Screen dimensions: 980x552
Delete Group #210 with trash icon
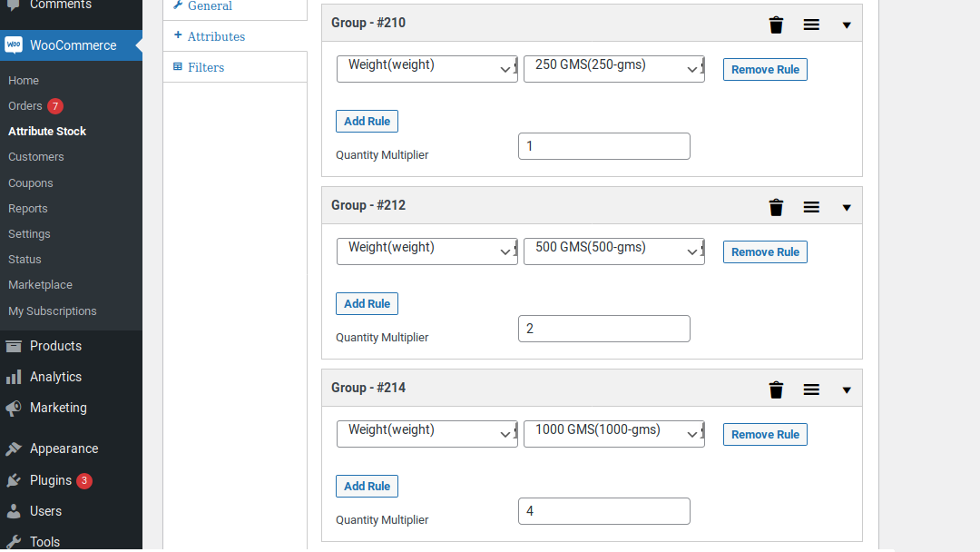click(x=776, y=25)
